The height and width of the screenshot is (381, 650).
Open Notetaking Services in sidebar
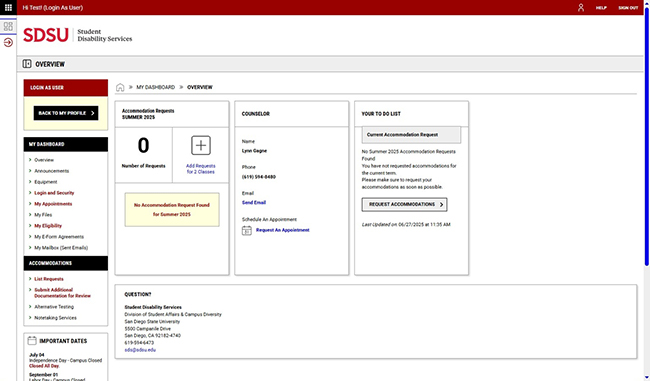tap(55, 318)
